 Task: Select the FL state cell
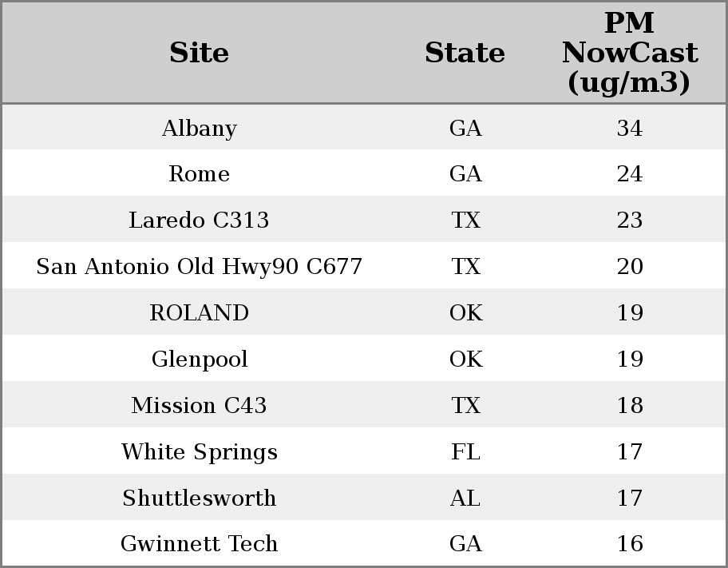(465, 451)
